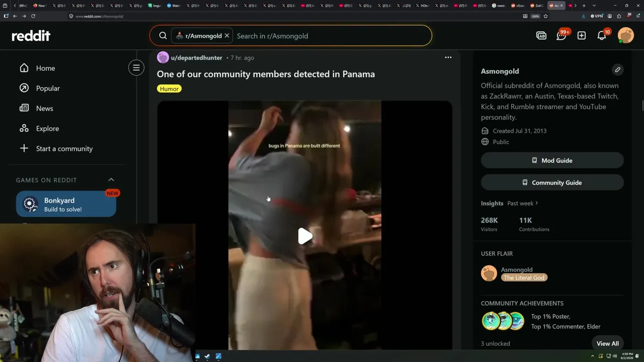Open the browser tab list dropdown

(x=594, y=6)
